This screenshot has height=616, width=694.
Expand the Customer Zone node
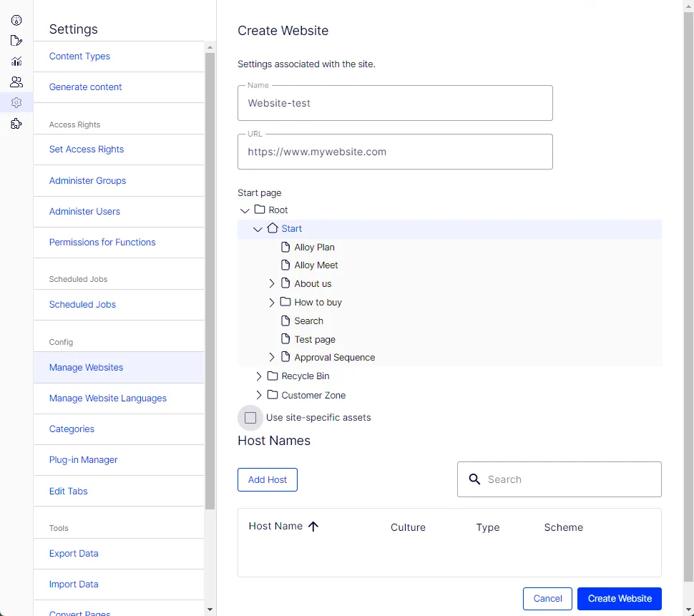tap(259, 395)
